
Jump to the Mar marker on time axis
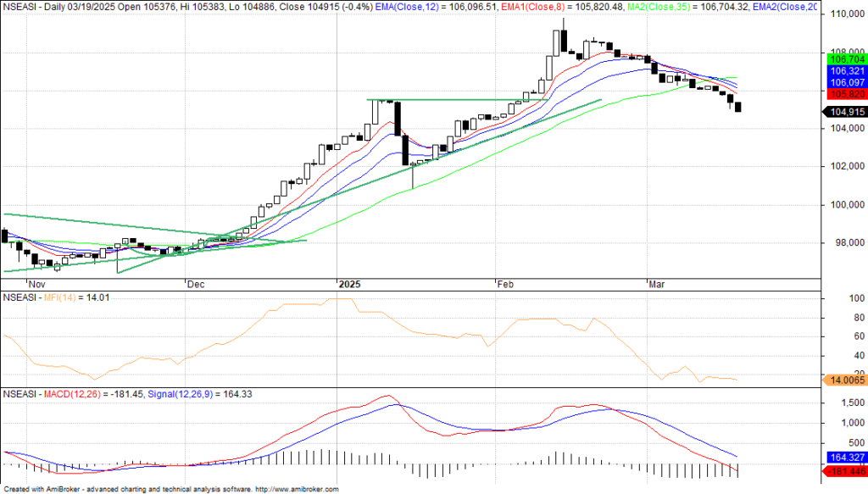click(656, 285)
